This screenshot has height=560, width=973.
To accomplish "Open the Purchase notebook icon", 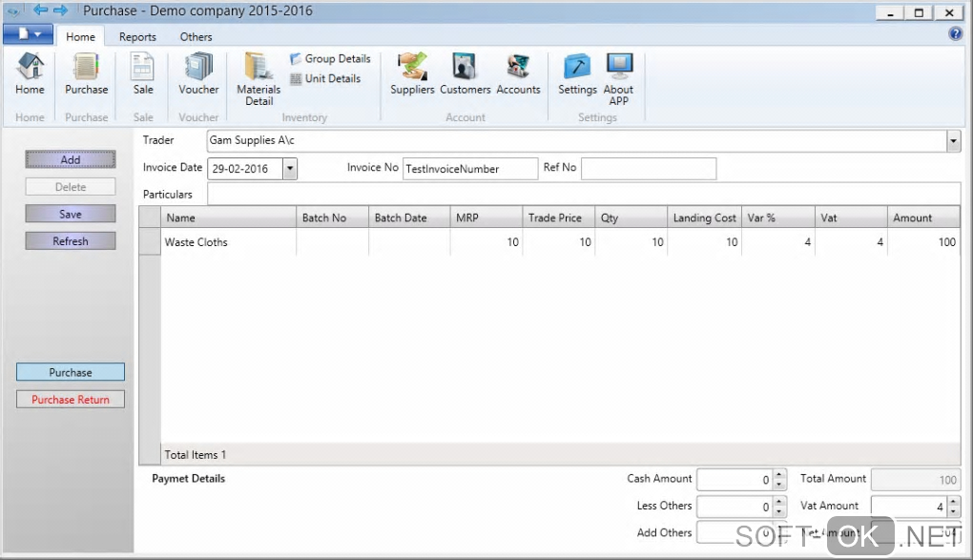I will coord(86,73).
